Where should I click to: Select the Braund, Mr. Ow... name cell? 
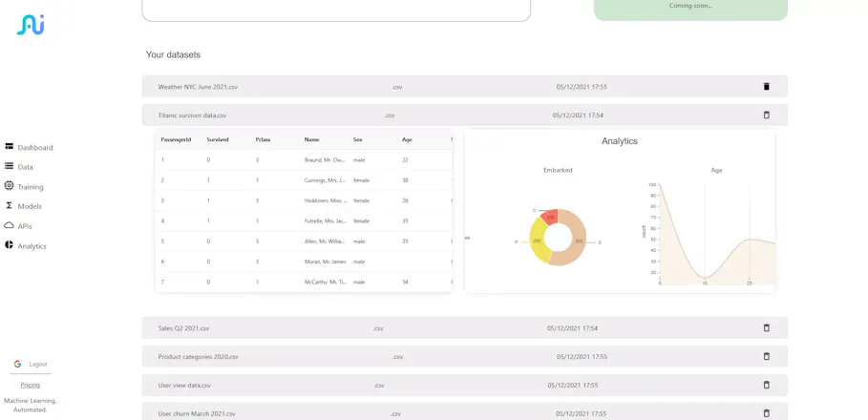click(326, 160)
